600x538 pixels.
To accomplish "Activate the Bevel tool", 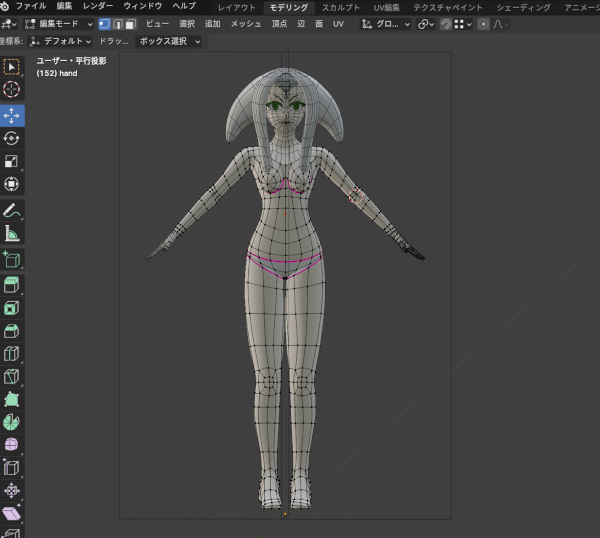I will (x=11, y=331).
